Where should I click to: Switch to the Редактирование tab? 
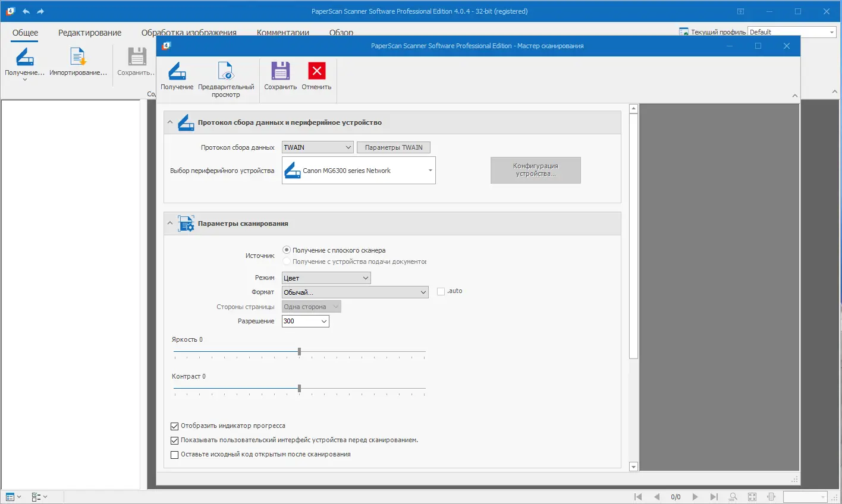click(x=90, y=33)
